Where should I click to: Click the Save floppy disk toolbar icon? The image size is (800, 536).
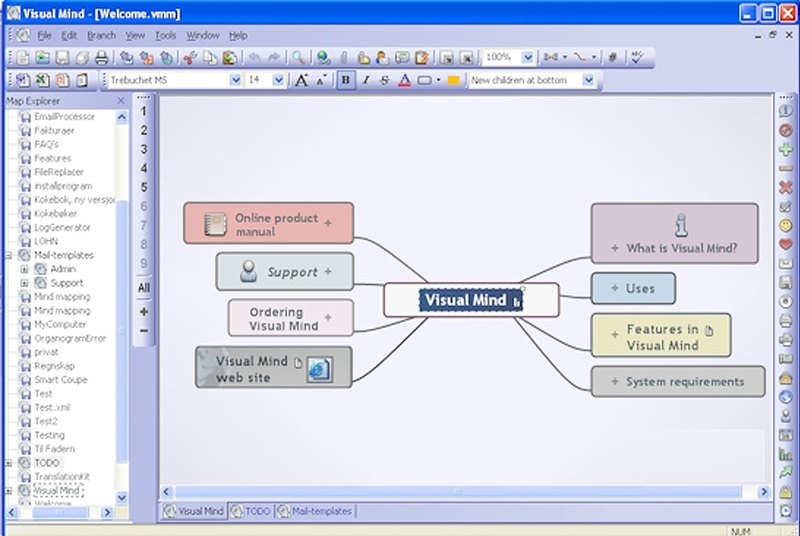(x=62, y=58)
